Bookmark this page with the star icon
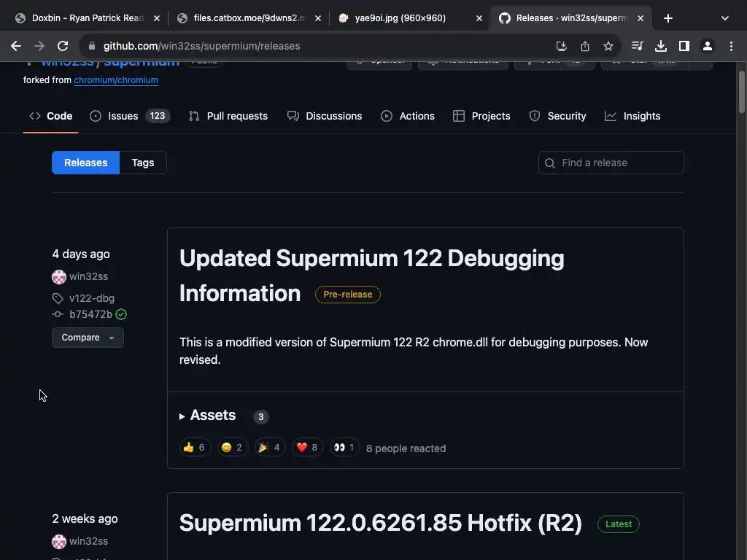 click(x=608, y=46)
